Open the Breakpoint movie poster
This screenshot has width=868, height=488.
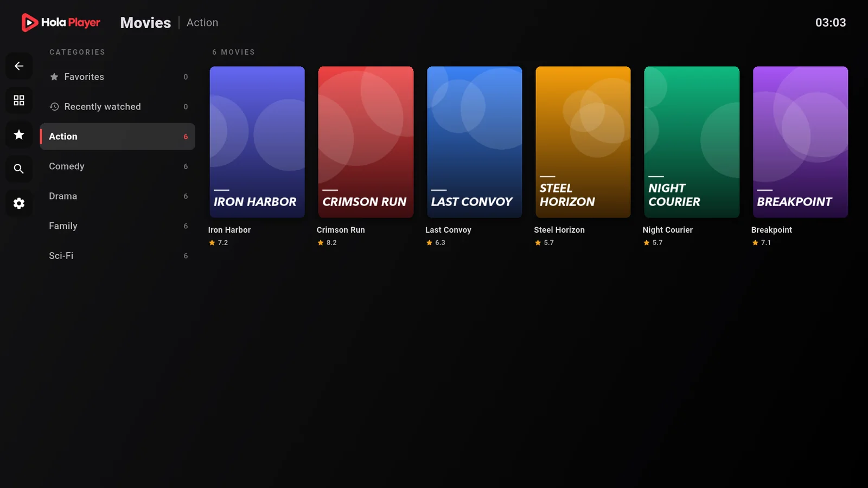(801, 142)
